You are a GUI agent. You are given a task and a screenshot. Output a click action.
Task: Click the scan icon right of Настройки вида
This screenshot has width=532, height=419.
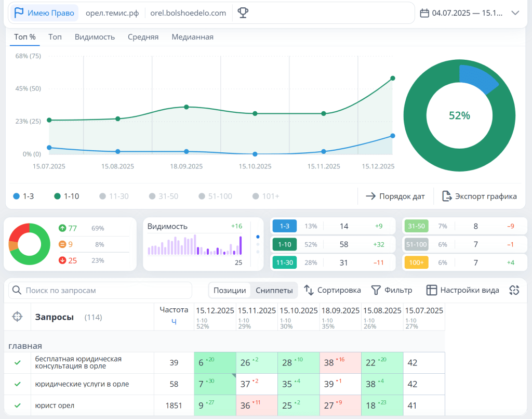pyautogui.click(x=514, y=290)
